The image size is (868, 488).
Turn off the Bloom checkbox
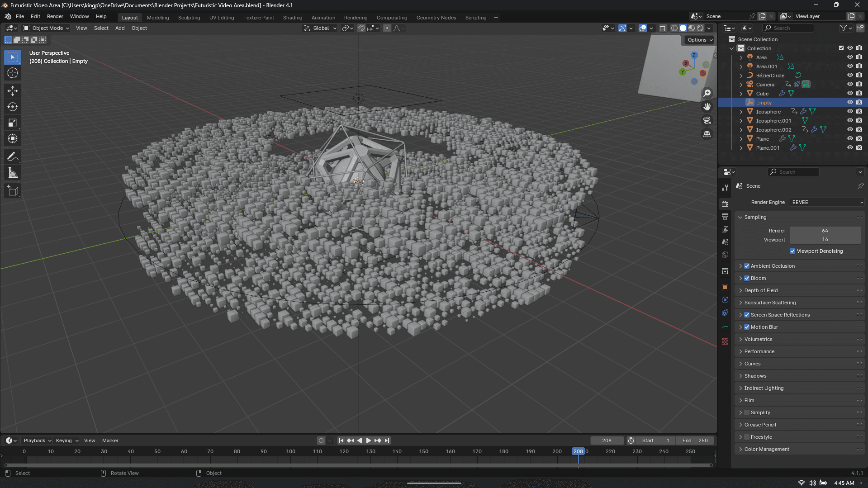click(x=747, y=279)
